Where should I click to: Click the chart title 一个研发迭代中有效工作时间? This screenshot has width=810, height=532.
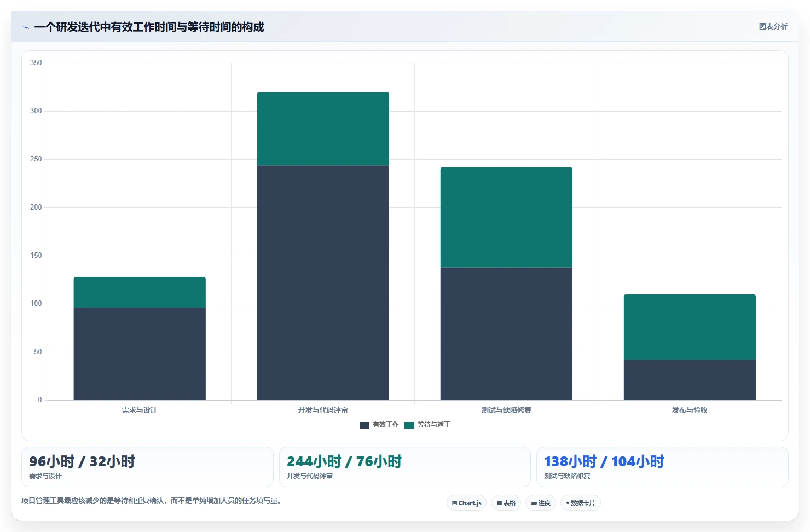point(149,27)
